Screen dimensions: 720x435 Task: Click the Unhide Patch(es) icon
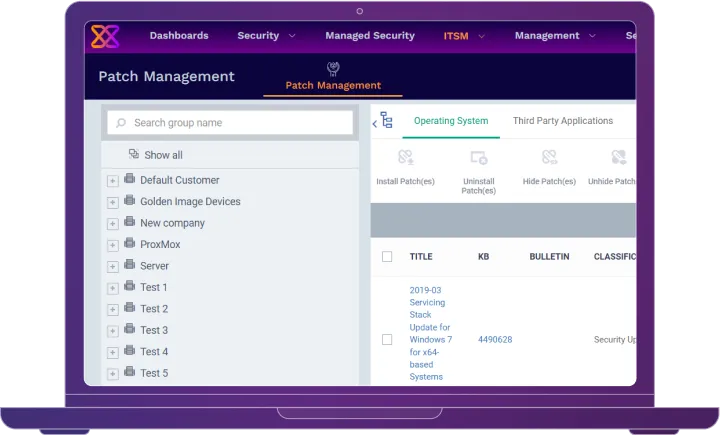coord(619,158)
